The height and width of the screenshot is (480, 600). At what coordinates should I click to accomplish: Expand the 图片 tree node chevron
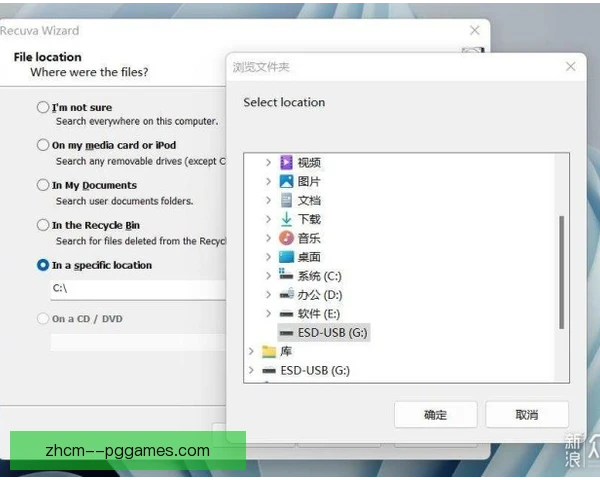[x=268, y=181]
